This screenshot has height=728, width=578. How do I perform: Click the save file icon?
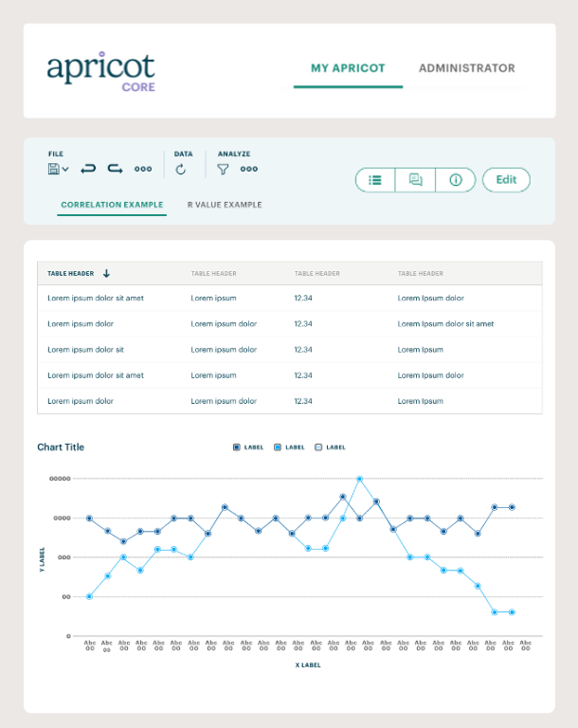(53, 169)
